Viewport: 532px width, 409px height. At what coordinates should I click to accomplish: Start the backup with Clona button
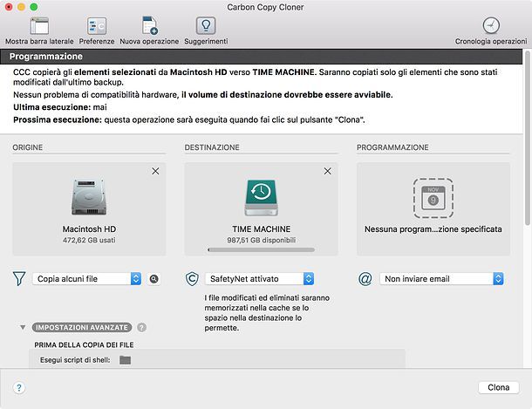(x=498, y=387)
